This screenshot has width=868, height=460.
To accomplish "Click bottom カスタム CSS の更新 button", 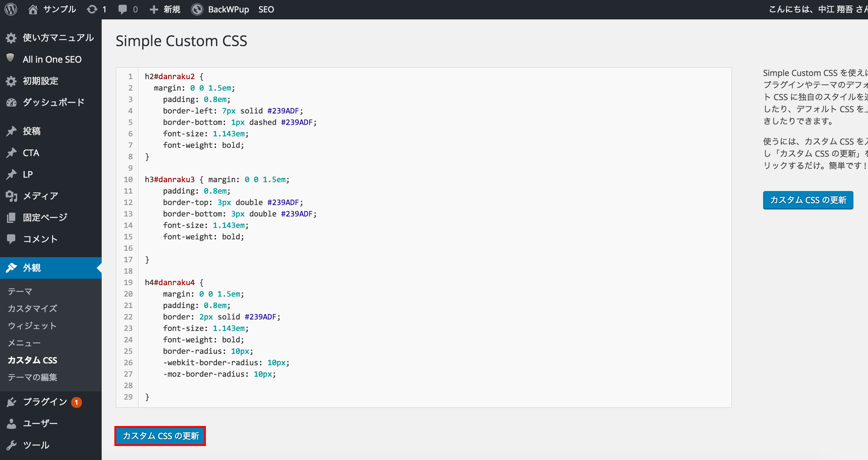I will pyautogui.click(x=160, y=436).
